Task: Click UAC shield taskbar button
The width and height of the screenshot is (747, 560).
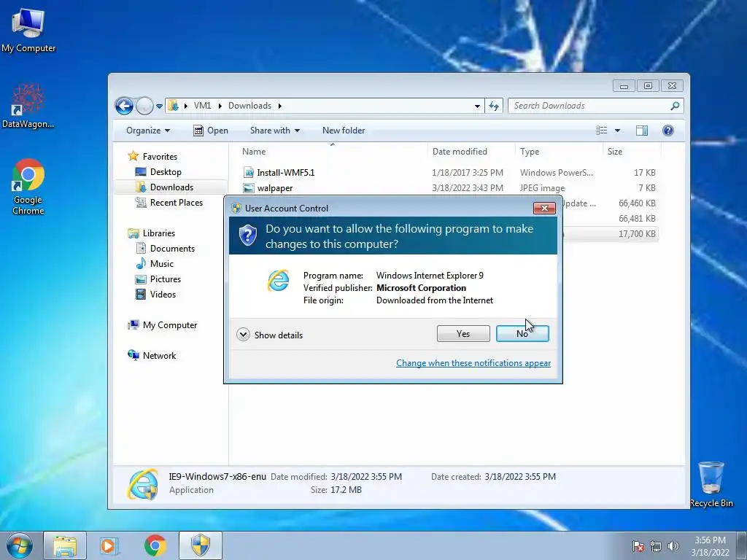Action: [201, 545]
